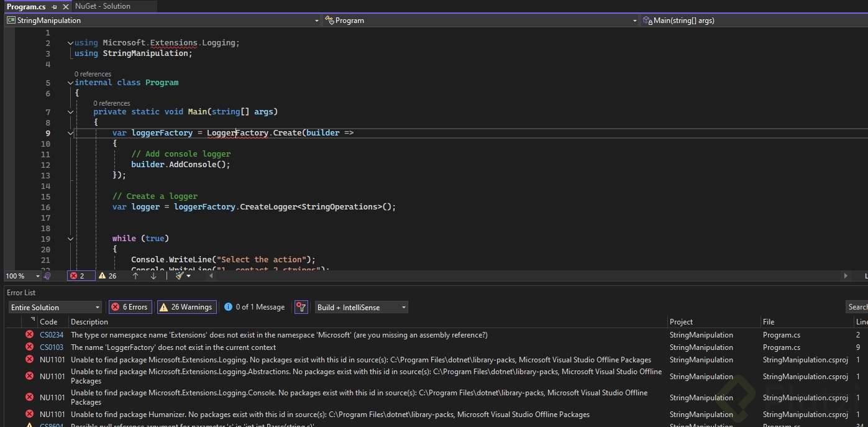Screen dimensions: 868x427
Task: Toggle the 6 Errors filter
Action: point(130,307)
